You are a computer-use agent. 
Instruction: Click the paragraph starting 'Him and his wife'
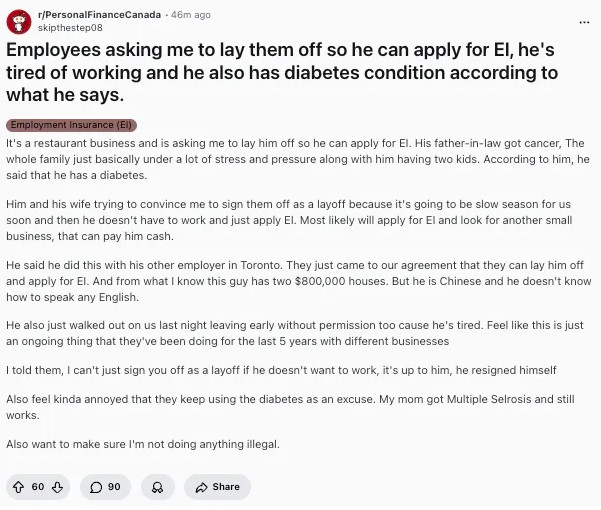(296, 220)
